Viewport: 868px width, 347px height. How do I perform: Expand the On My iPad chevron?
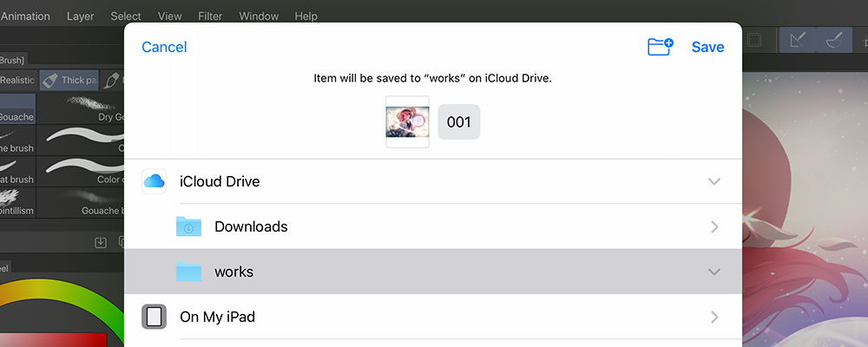point(714,317)
